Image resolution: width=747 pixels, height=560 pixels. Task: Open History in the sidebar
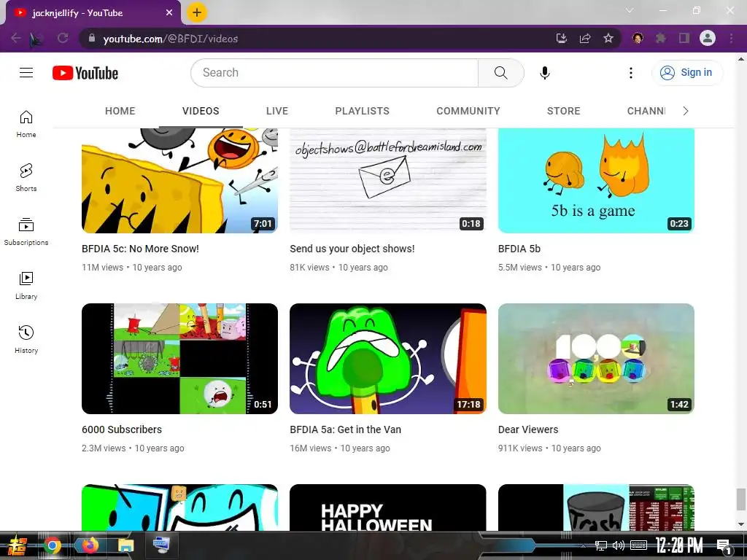pos(26,339)
